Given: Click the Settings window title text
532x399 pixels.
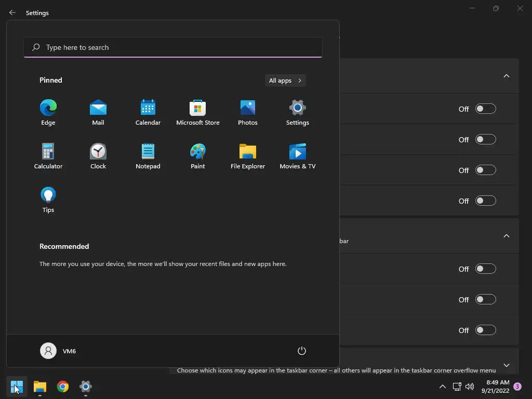Looking at the screenshot, I should pyautogui.click(x=37, y=12).
